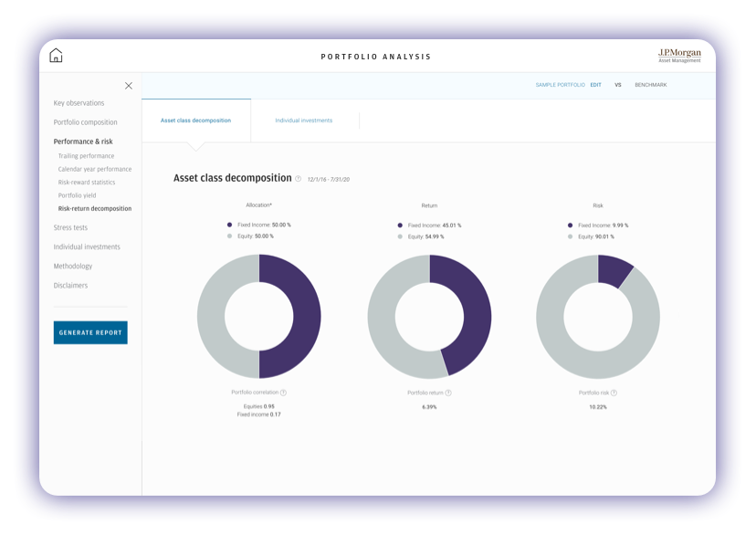Screen dimensions: 756x535
Task: Click the Portfolio return help icon
Action: coord(448,393)
